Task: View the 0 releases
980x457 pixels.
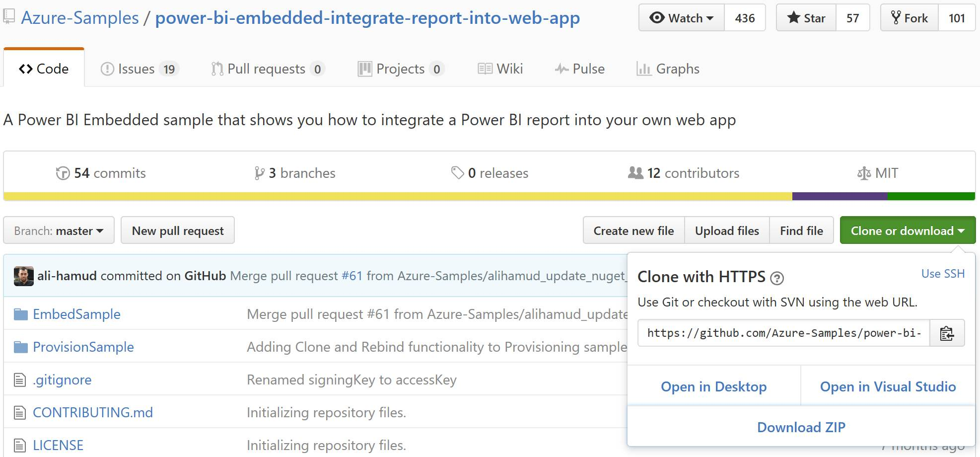Action: [x=490, y=173]
